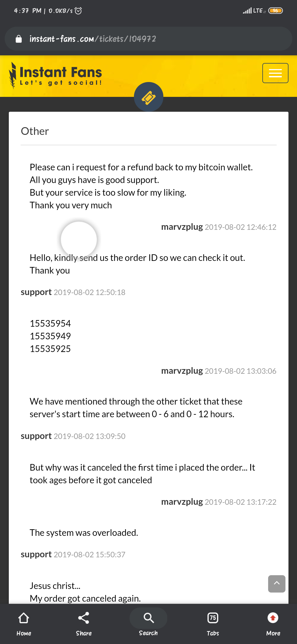Tap the scroll-to-top arrow button
This screenshot has width=297, height=644.
(x=277, y=584)
